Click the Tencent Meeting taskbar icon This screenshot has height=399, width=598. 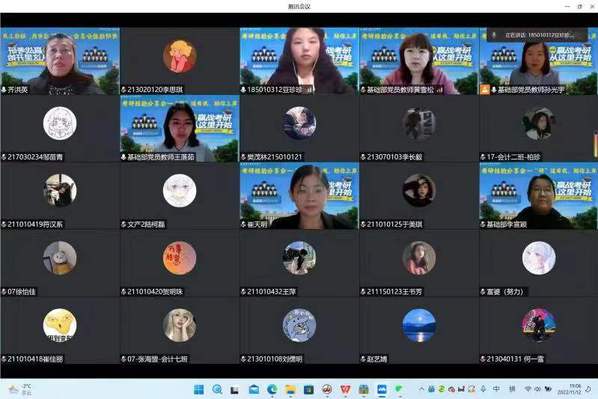[382, 389]
